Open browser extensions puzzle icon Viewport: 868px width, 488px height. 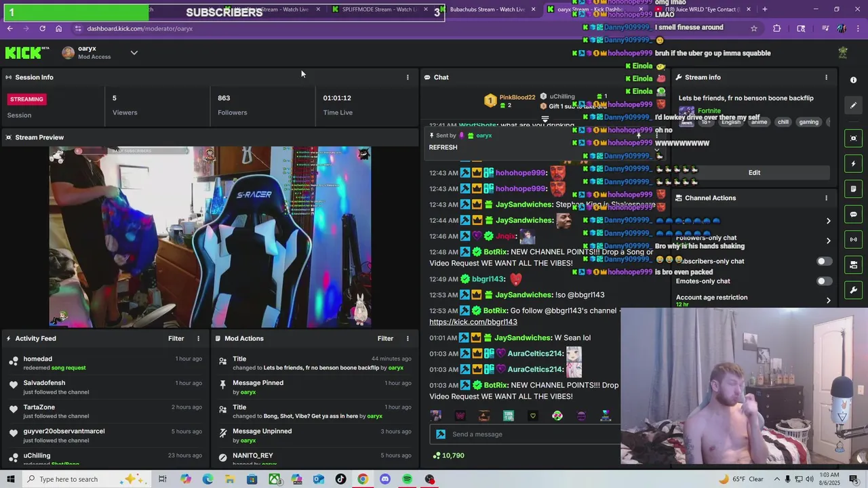777,28
